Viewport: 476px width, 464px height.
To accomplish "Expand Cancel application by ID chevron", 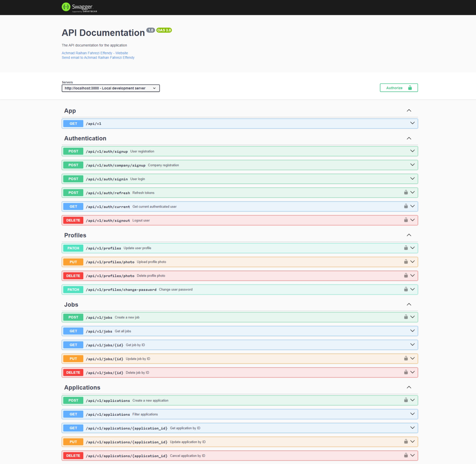I will click(x=412, y=455).
